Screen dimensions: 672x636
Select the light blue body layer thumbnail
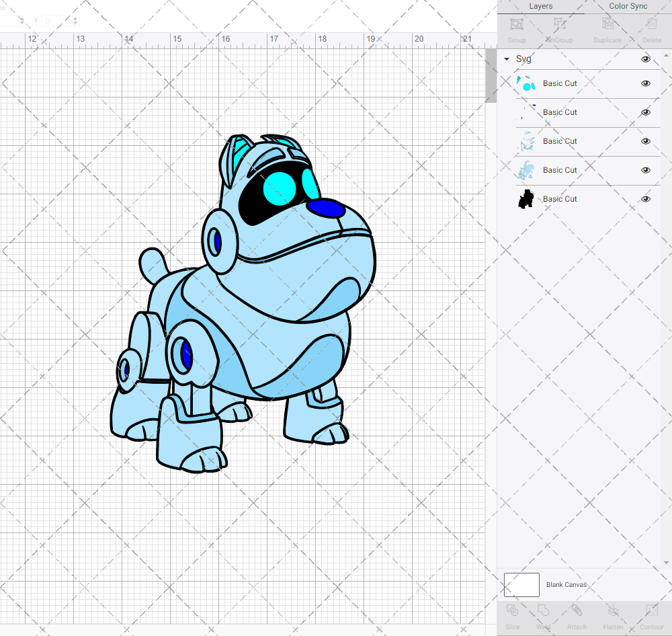click(526, 170)
